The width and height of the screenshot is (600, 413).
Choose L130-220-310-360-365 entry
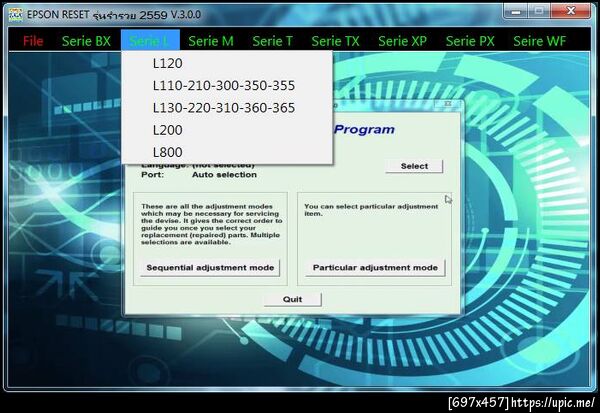tap(227, 108)
